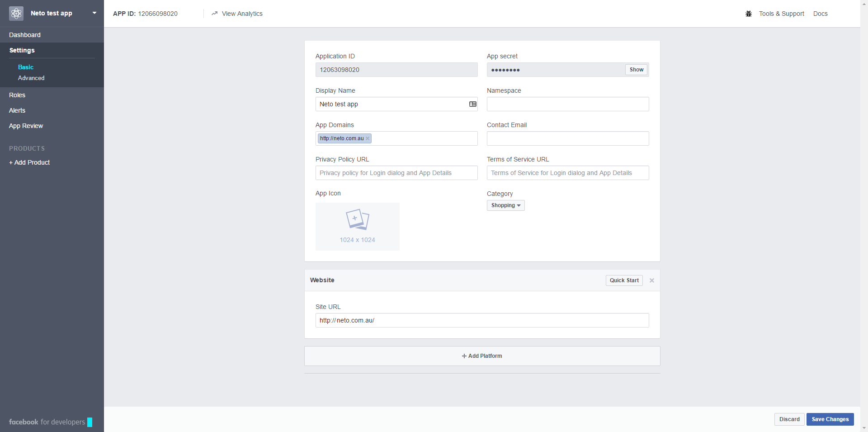
Task: Click the scrollbar down arrow
Action: click(x=864, y=428)
